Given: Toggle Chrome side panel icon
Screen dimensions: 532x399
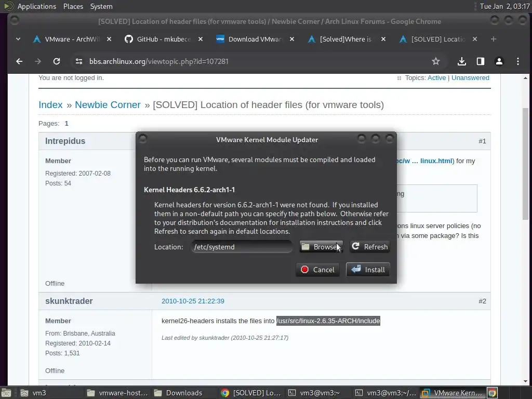Looking at the screenshot, I should click(481, 61).
